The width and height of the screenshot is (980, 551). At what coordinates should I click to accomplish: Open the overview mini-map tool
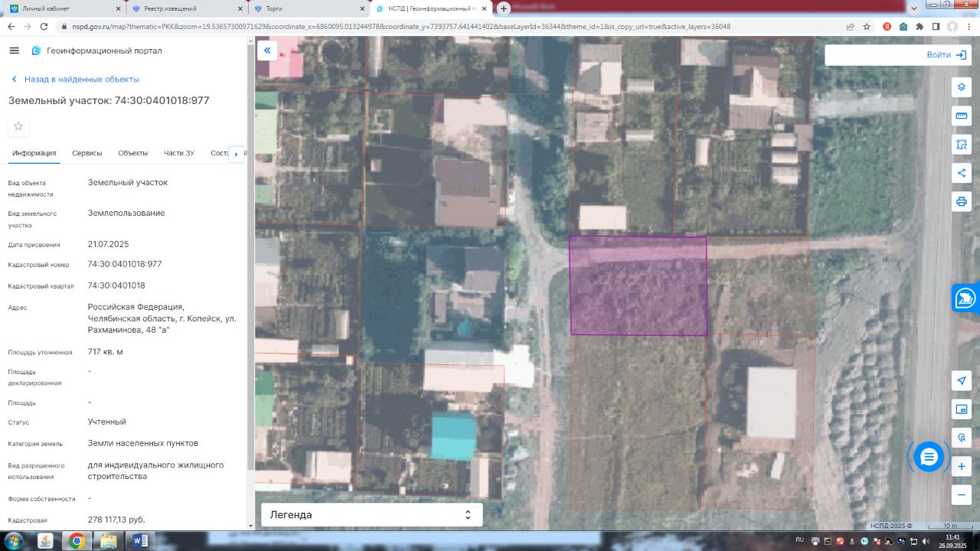pos(962,409)
